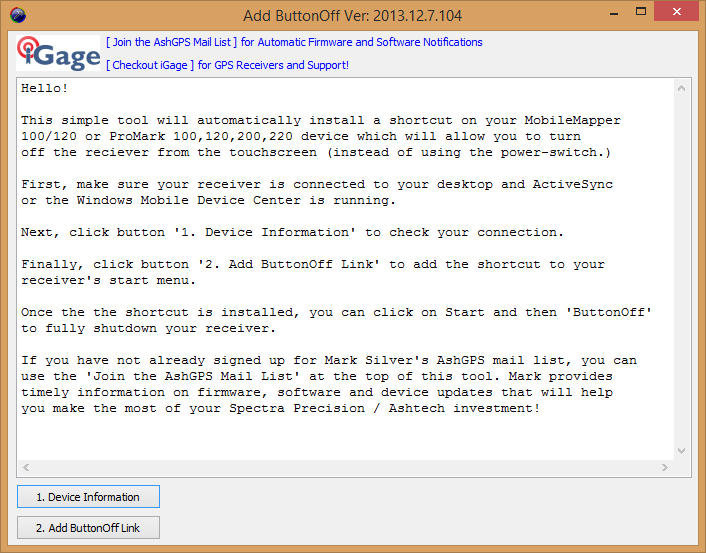Viewport: 706px width, 553px height.
Task: Click the horizontal scrollbar right arrow
Action: click(x=664, y=467)
